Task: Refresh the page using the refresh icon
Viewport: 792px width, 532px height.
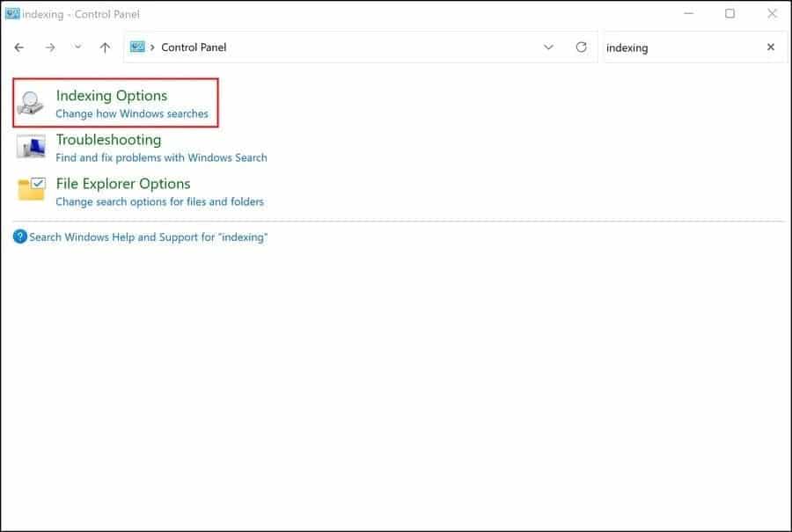Action: [581, 47]
